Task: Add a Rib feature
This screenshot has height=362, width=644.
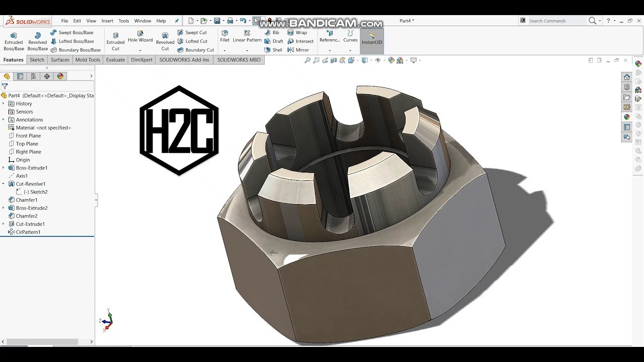Action: coord(272,33)
